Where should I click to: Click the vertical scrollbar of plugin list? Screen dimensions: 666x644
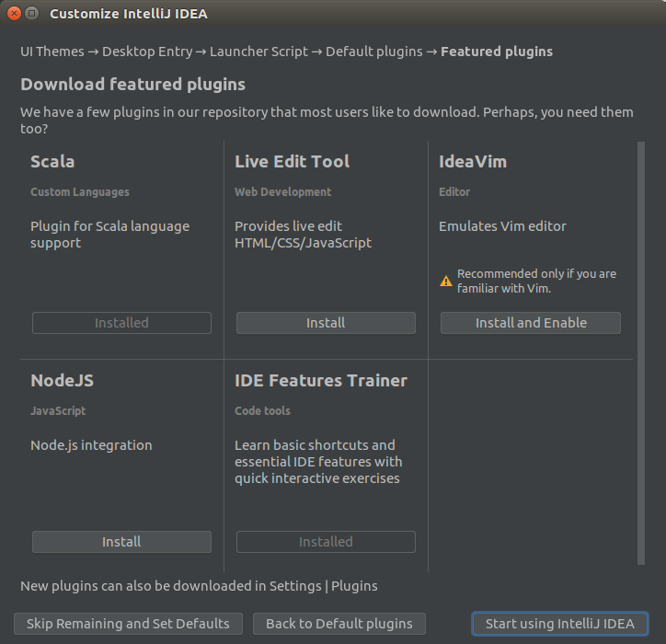641,352
